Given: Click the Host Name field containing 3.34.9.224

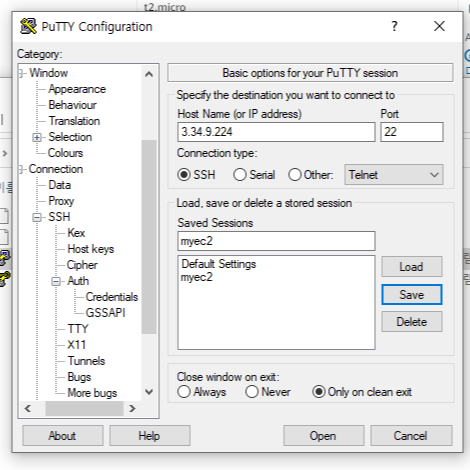Looking at the screenshot, I should pyautogui.click(x=276, y=132).
